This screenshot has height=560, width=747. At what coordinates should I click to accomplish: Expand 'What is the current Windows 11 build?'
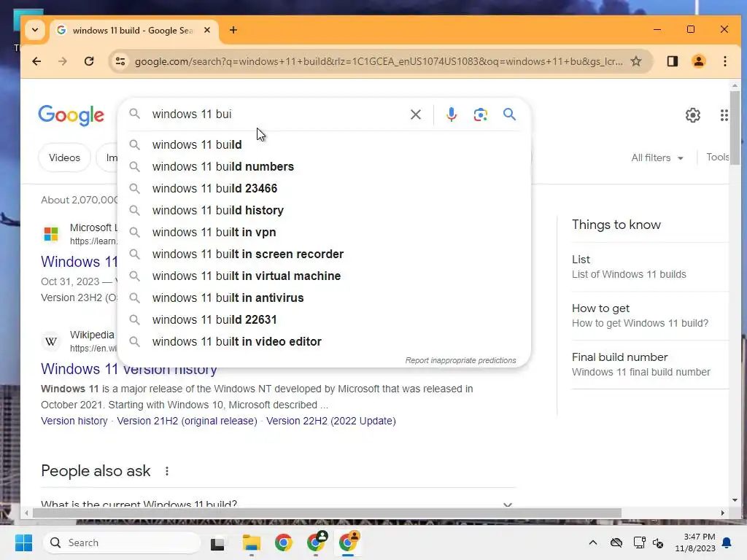tap(279, 503)
